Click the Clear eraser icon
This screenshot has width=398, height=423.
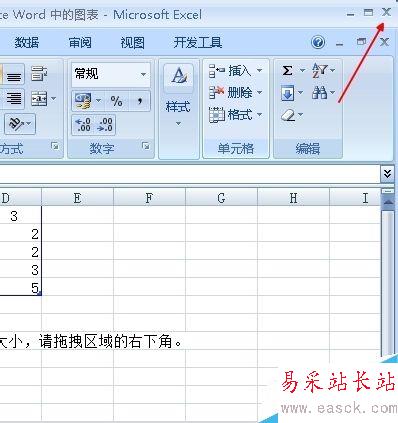(288, 115)
